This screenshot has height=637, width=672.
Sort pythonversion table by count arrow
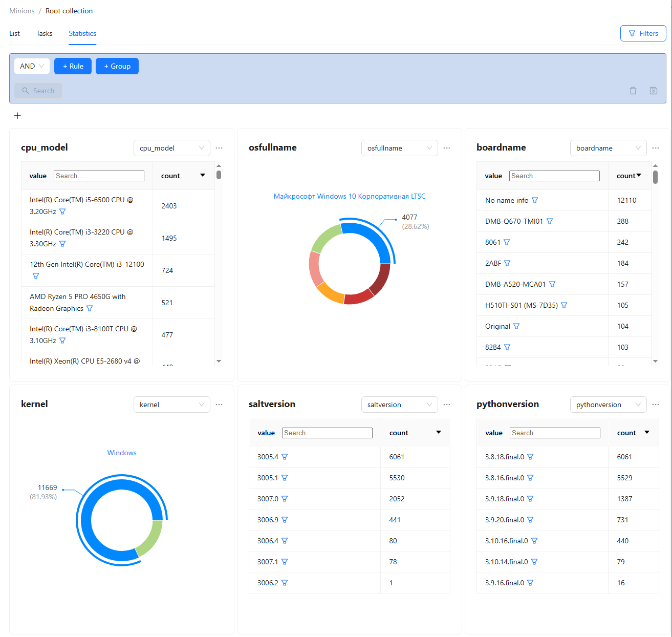click(x=647, y=432)
